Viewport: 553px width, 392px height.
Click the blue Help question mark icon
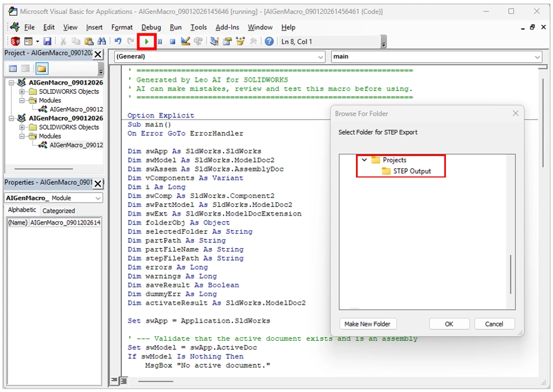coord(269,41)
